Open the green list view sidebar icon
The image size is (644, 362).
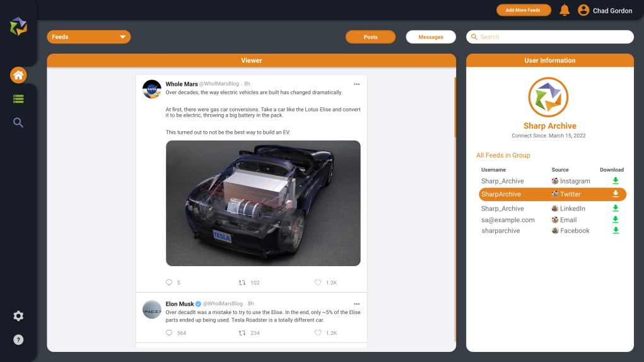tap(18, 99)
